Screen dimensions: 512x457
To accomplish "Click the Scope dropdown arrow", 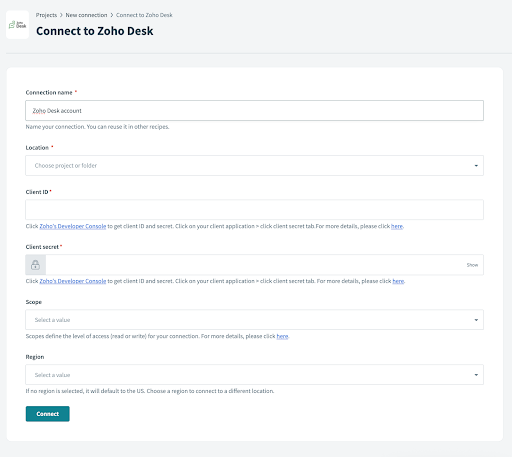I will click(476, 320).
